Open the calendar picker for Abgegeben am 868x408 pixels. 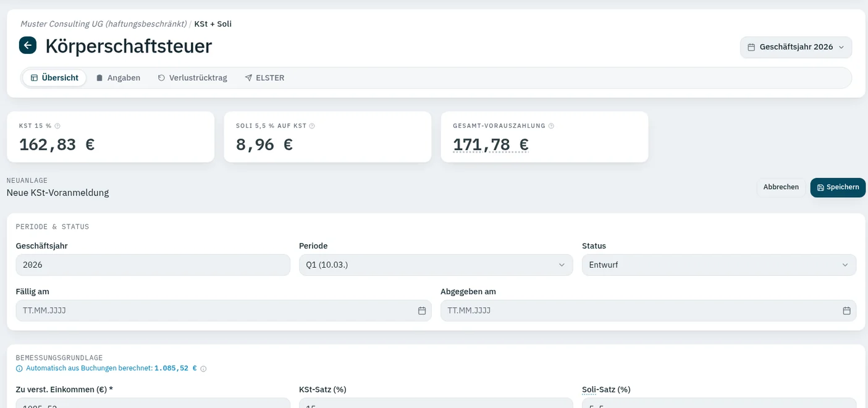click(846, 310)
